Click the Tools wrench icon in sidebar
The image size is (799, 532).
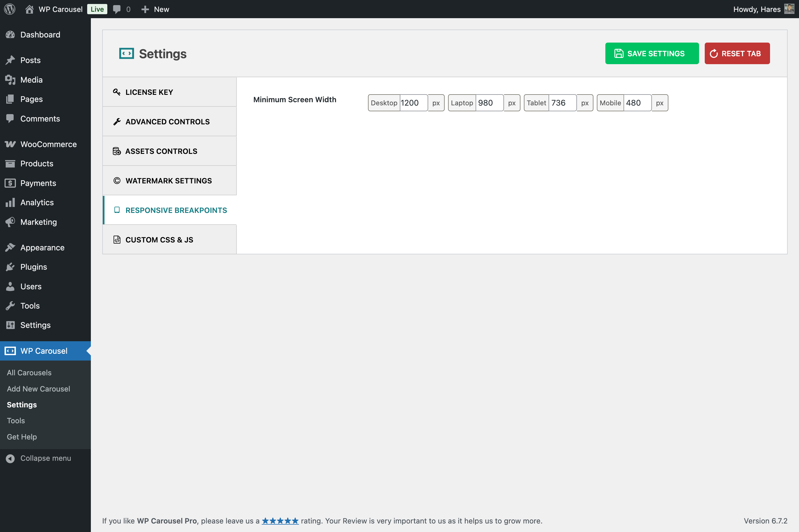10,306
